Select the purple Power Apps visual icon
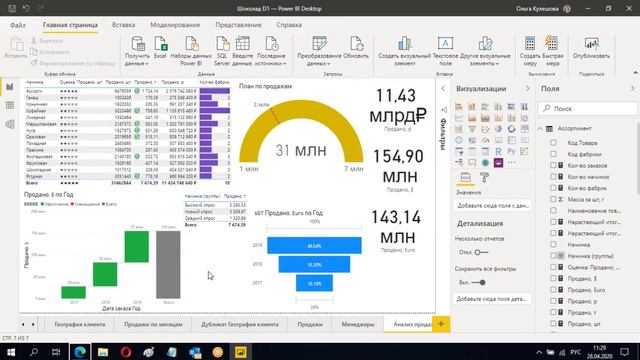 click(x=498, y=162)
